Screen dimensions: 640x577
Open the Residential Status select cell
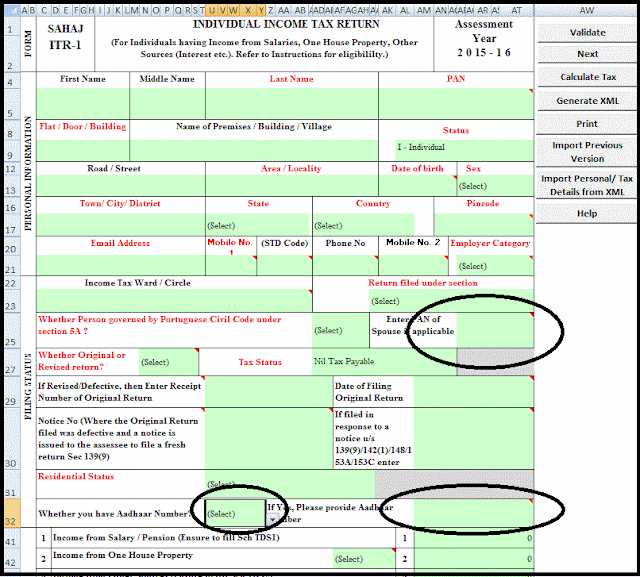tap(290, 484)
